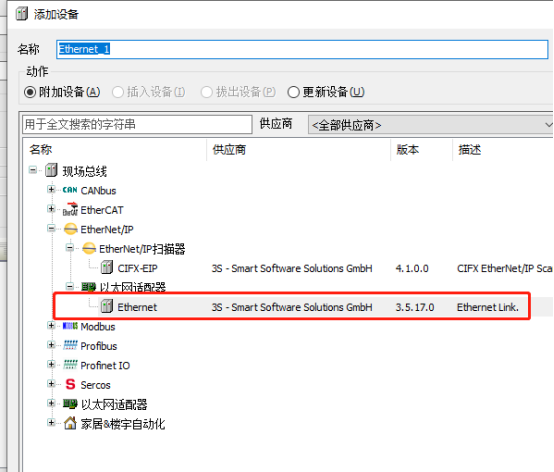Open the 全部供应商 vendor dropdown
Screen dimensions: 554x472
[x=430, y=125]
